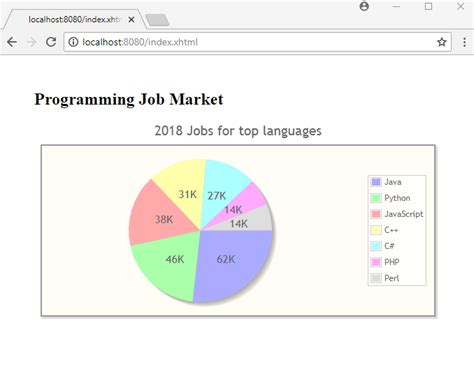
Task: Click the C++ legend label
Action: click(391, 230)
